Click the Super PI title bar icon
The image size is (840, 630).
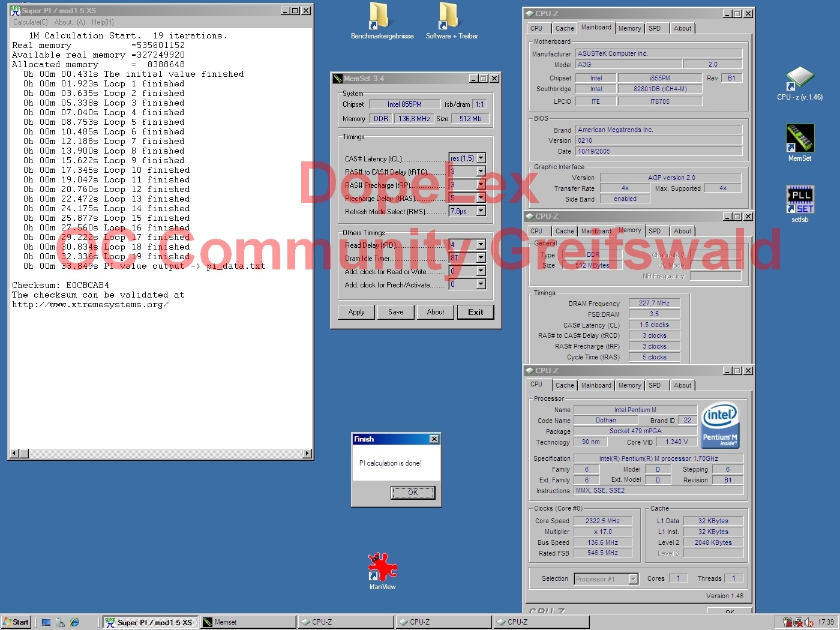(15, 10)
